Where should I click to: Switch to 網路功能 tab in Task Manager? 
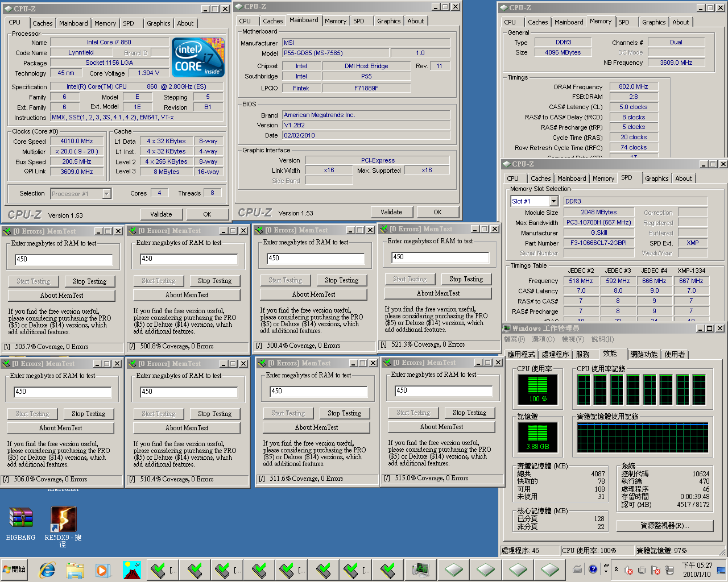[644, 354]
